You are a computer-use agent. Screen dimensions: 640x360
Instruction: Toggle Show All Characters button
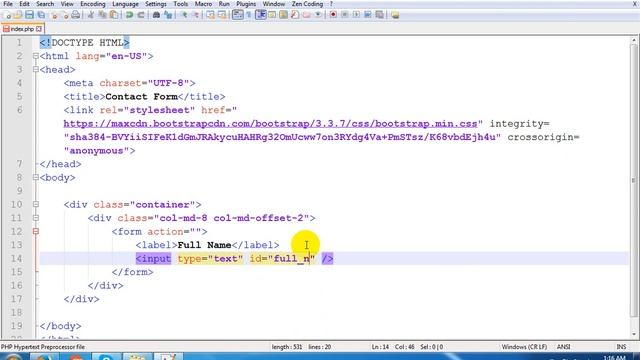pos(249,15)
